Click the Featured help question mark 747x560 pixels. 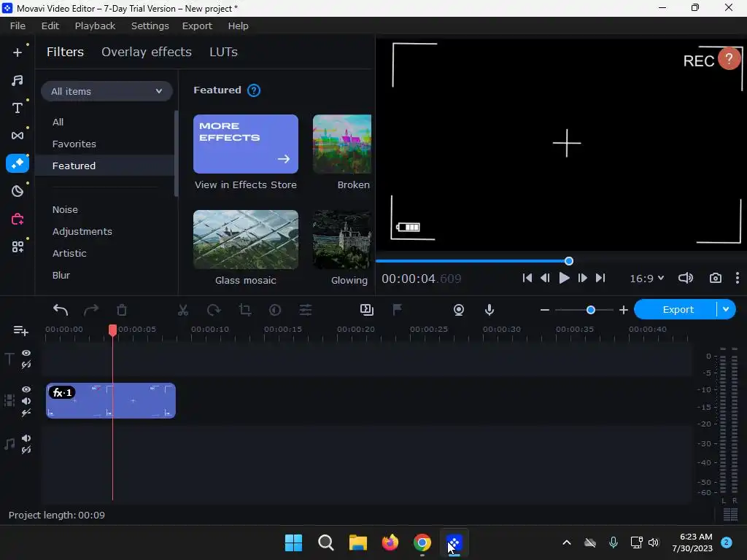pyautogui.click(x=254, y=90)
